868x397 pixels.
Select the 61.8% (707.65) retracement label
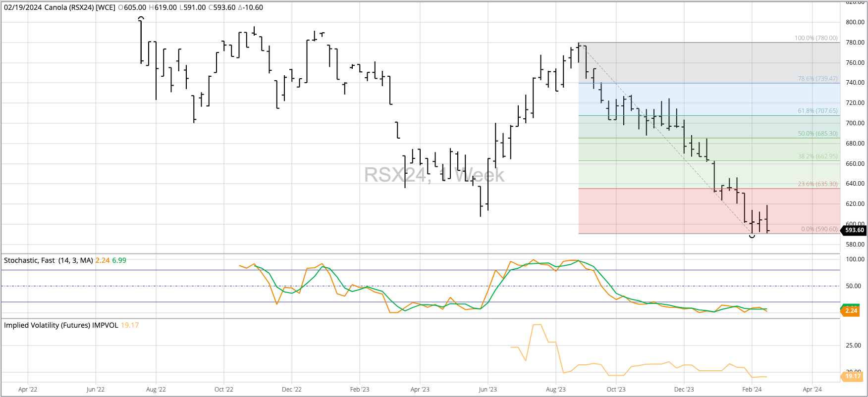(x=817, y=111)
